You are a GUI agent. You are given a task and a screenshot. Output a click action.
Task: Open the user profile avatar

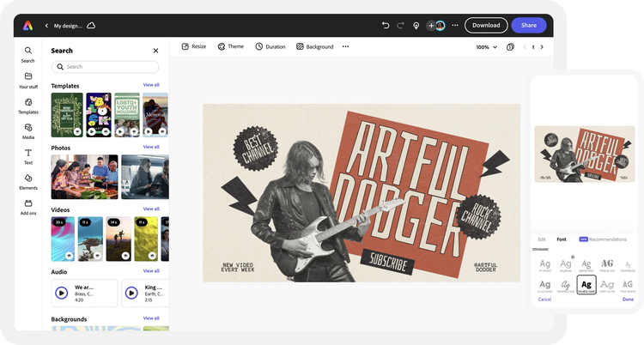point(440,26)
